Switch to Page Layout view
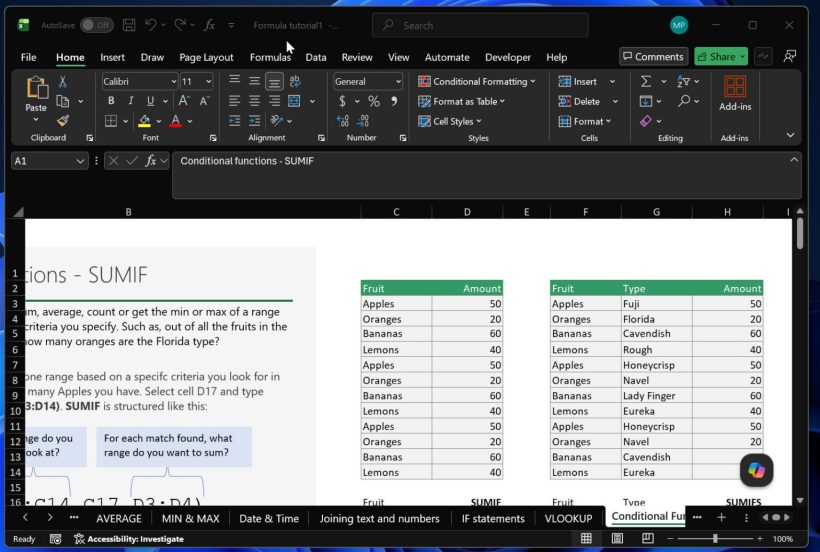The image size is (820, 552). (x=617, y=538)
